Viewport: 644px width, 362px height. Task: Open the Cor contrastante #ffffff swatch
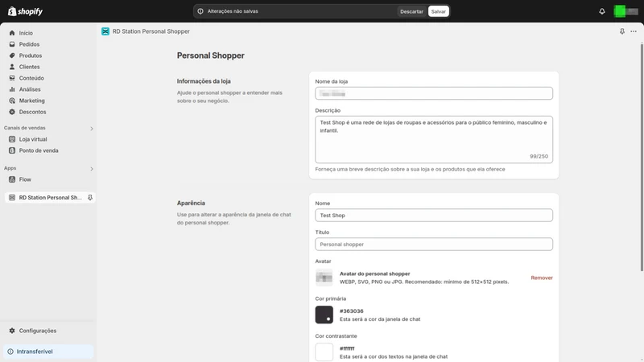[x=324, y=352]
